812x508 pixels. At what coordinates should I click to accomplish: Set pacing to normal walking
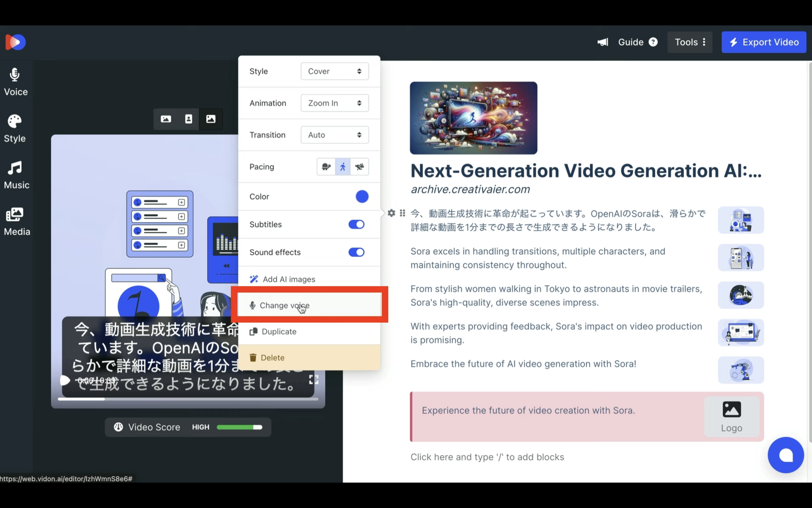pyautogui.click(x=343, y=167)
